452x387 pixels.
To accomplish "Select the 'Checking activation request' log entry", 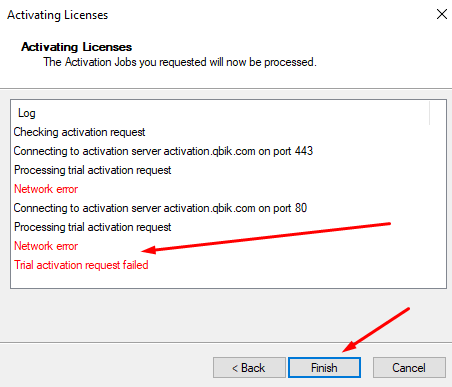I will coord(79,132).
